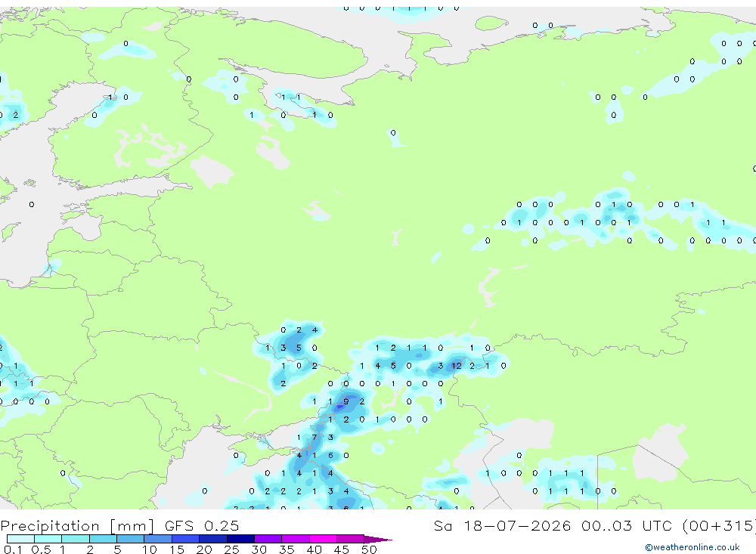Select the 25–30 mm navy legend swatch

tap(240, 539)
